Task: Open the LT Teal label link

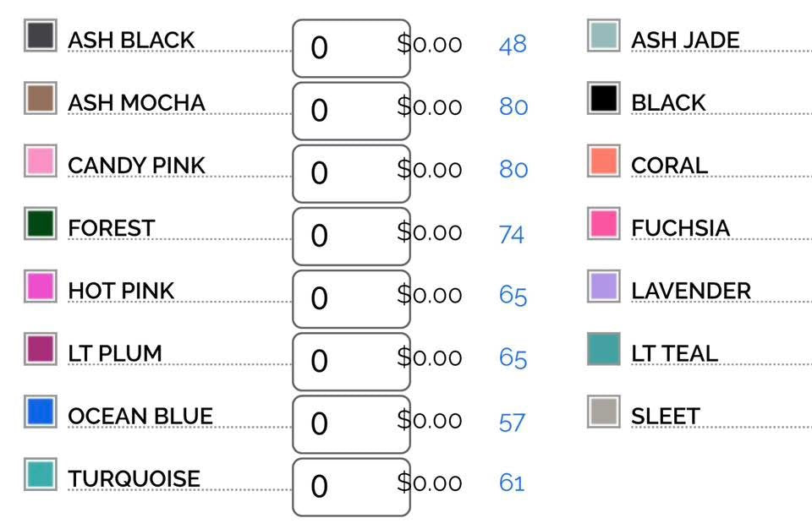Action: click(674, 353)
